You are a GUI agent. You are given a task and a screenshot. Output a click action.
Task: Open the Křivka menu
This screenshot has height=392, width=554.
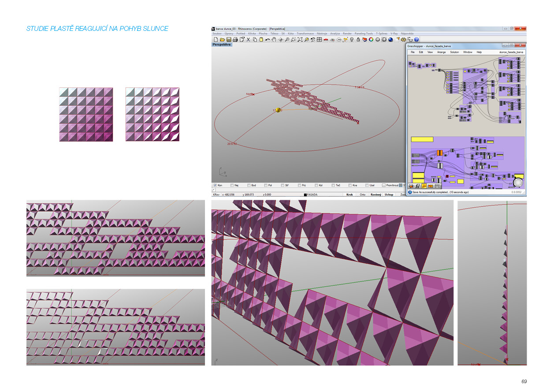252,34
